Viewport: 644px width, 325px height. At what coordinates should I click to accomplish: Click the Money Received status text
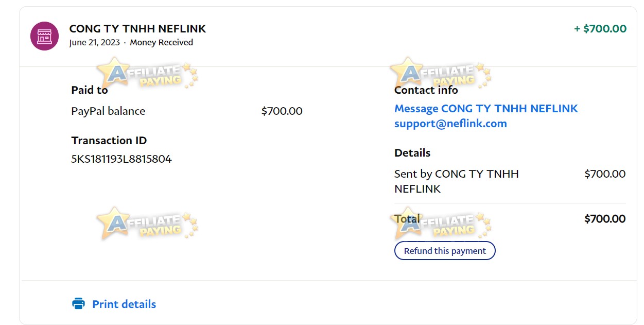coord(161,43)
